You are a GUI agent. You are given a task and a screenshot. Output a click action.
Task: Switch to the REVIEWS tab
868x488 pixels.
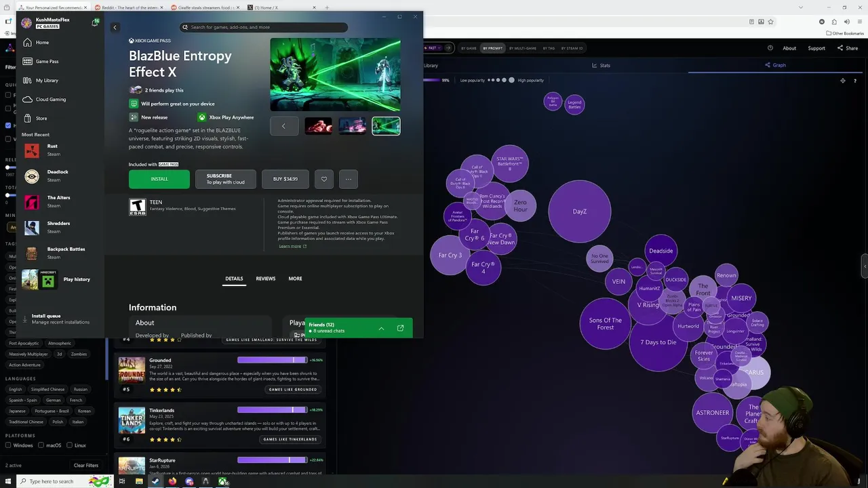pos(265,279)
